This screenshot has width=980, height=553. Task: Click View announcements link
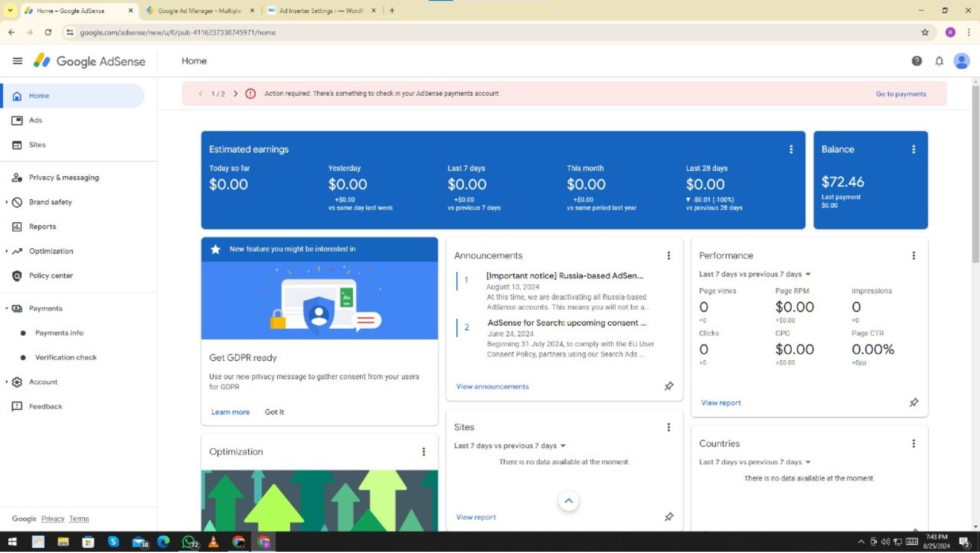click(493, 387)
